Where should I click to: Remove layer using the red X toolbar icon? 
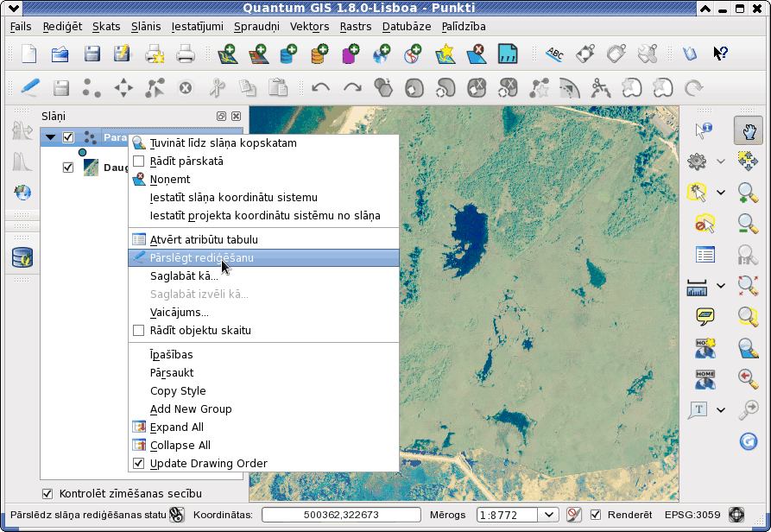[x=476, y=54]
